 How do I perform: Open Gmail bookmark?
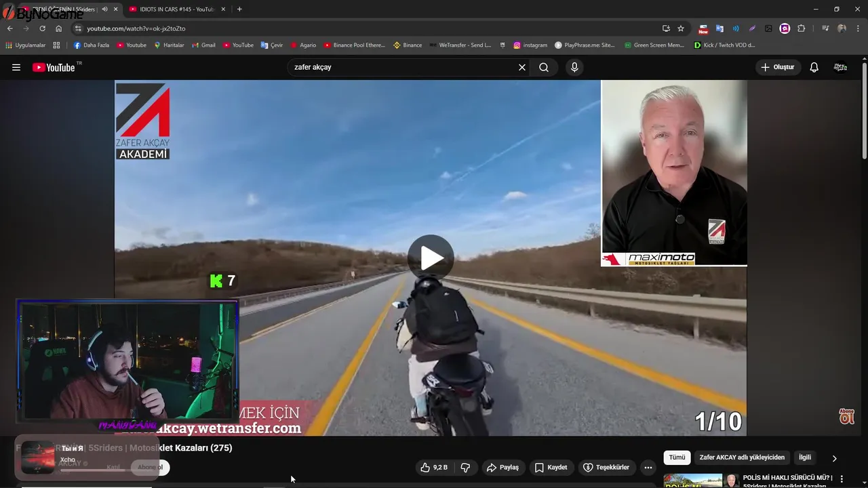tap(203, 45)
